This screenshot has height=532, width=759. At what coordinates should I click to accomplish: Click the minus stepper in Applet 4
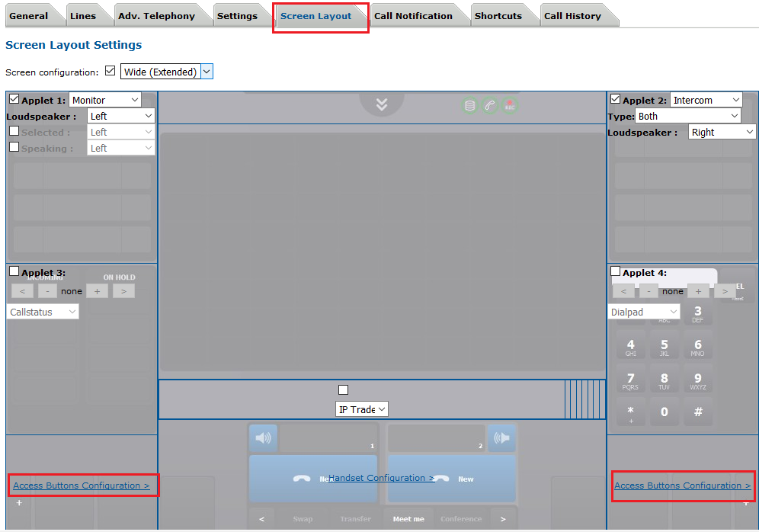649,291
